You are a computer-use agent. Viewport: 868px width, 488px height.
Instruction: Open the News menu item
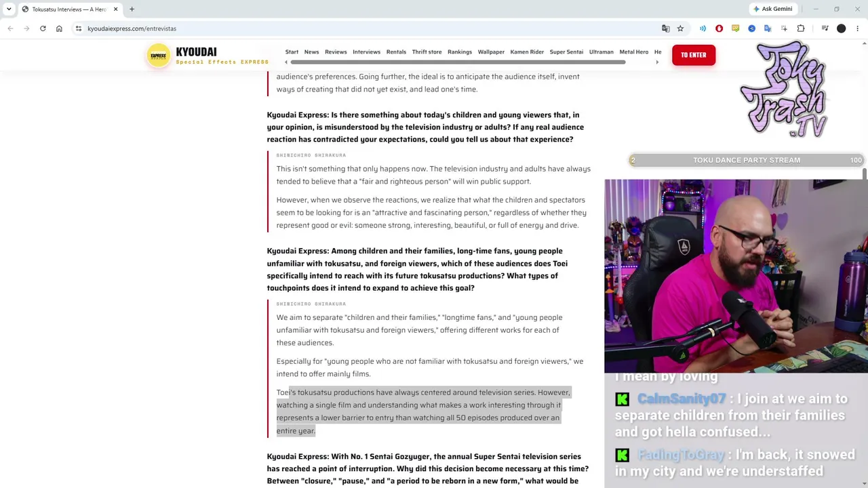(311, 52)
